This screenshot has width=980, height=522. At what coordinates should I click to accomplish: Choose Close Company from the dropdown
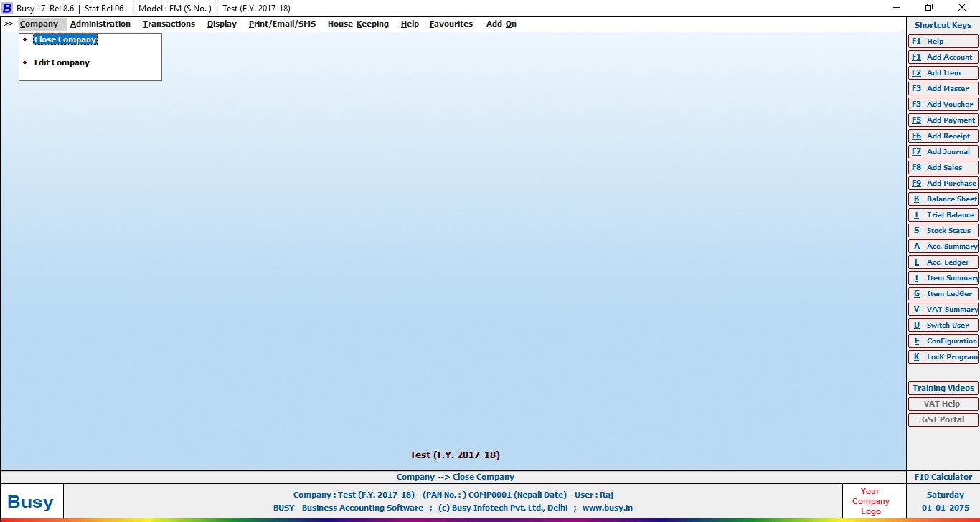65,39
